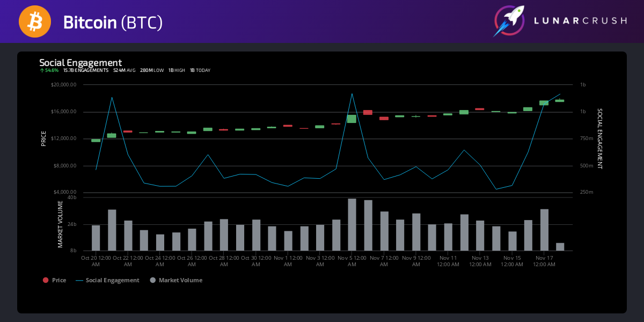Screen dimensions: 644x322
Task: Click the Oct 21 social engagement peak
Action: (x=112, y=97)
